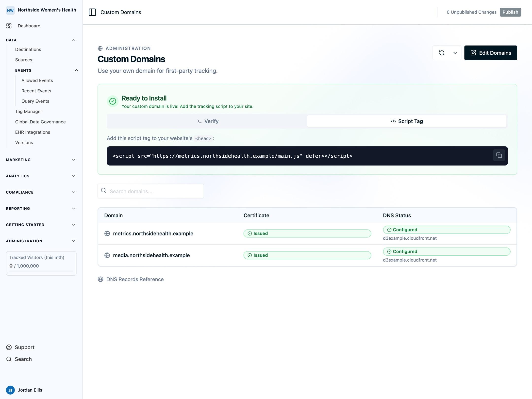The image size is (532, 399).
Task: Click the magnifier icon in Search domains field
Action: (104, 190)
